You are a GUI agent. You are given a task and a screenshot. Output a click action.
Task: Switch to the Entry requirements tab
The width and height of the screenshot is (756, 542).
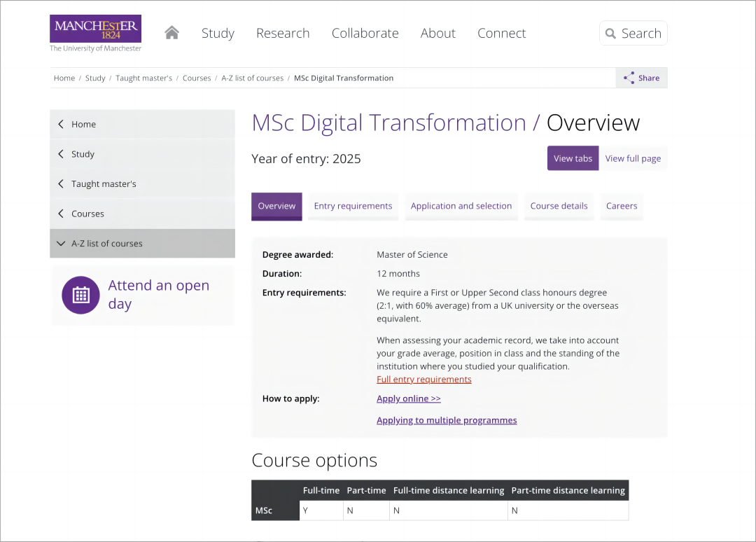coord(353,207)
